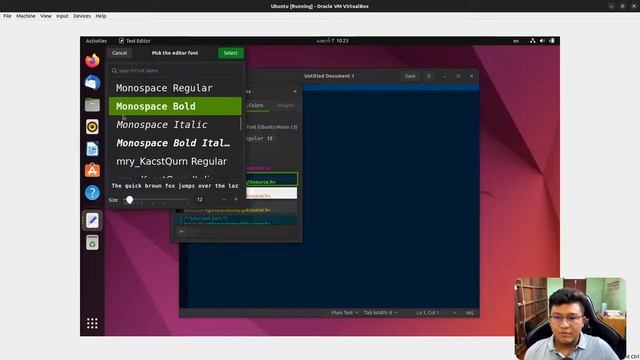Open the VirtualBox Devices menu
This screenshot has height=360, width=640.
82,16
